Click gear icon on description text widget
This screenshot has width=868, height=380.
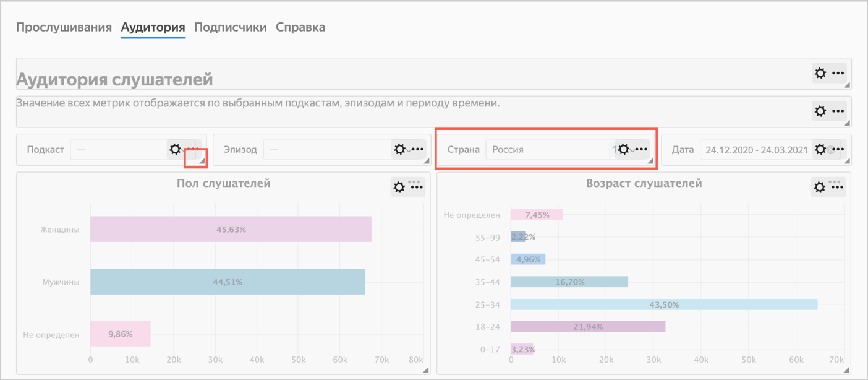tap(820, 111)
